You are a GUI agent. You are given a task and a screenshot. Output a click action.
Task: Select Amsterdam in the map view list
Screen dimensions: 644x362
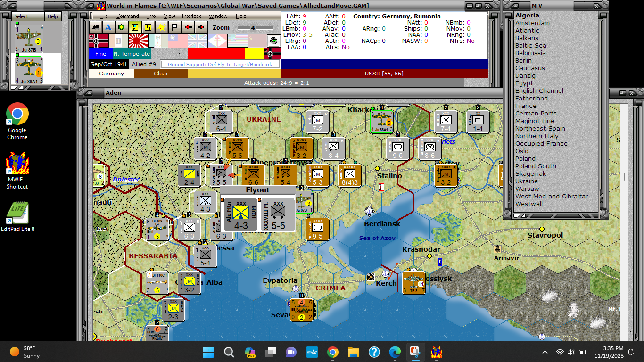[532, 23]
